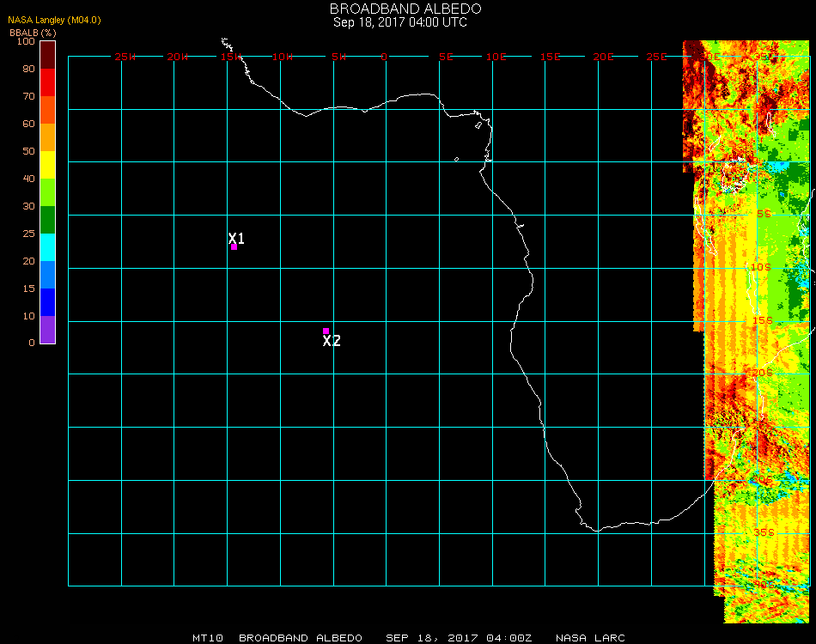
Task: Click the '25W' longitude label
Action: 125,57
